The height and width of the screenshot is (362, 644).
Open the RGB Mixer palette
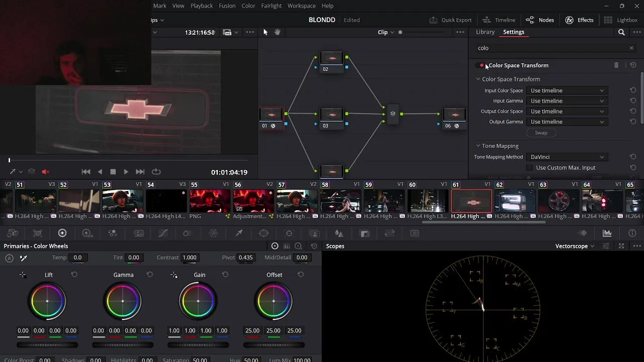tap(113, 233)
